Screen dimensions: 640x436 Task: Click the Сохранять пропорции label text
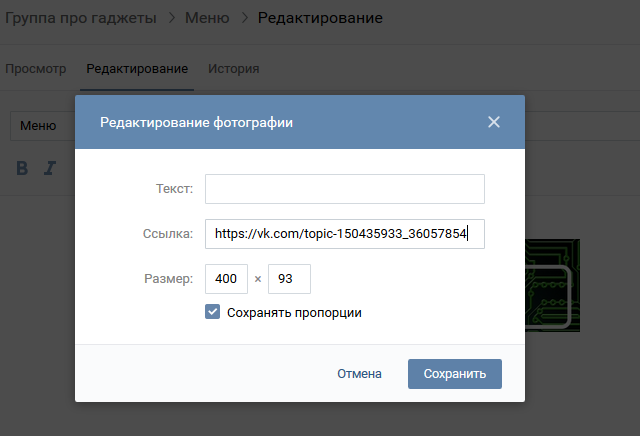pos(294,312)
